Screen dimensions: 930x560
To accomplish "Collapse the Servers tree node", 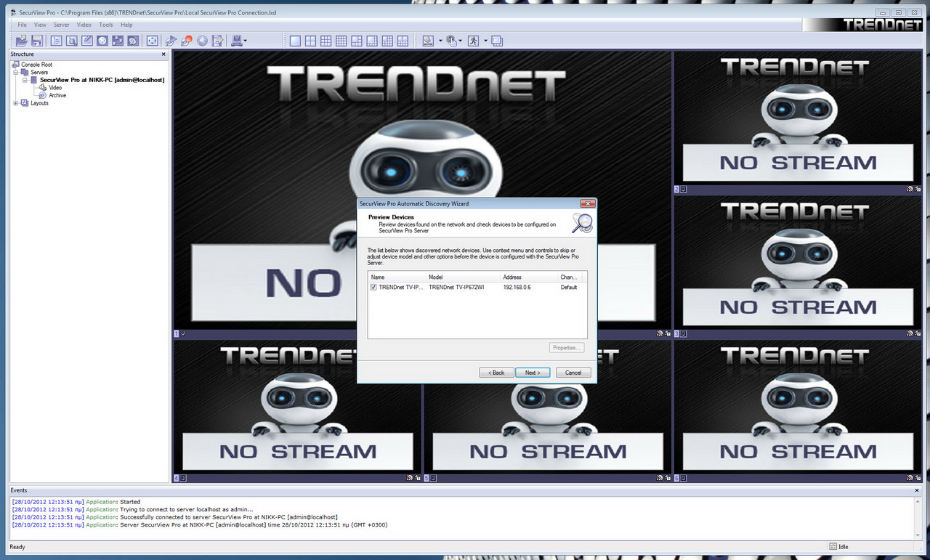I will click(16, 73).
